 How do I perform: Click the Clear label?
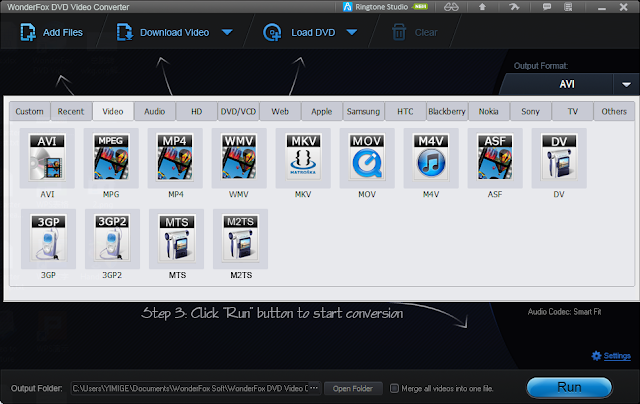click(x=426, y=32)
